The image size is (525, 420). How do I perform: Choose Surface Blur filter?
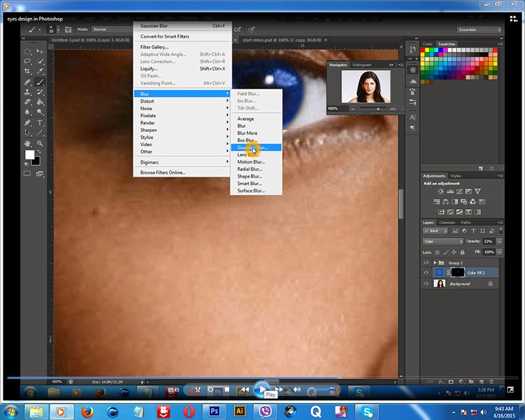point(256,190)
